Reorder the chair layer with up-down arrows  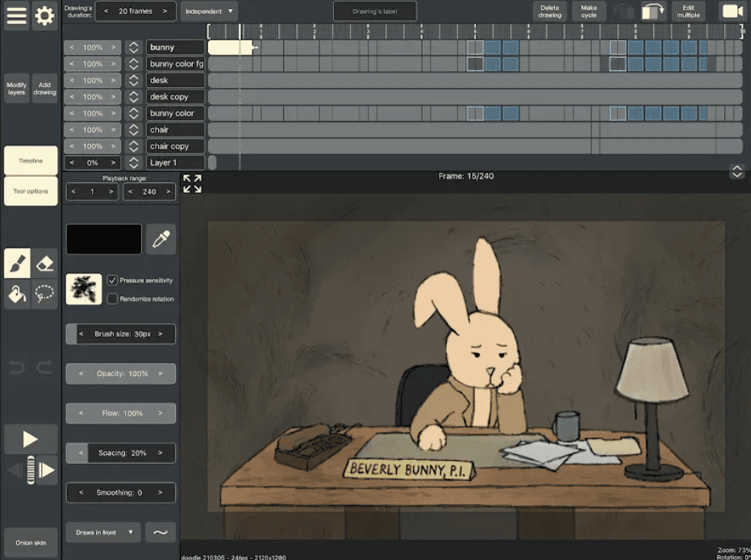[x=134, y=130]
